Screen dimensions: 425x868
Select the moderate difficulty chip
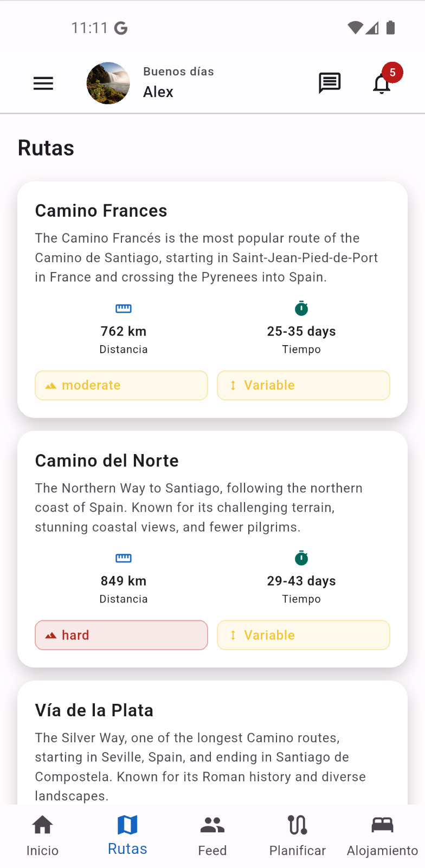click(121, 385)
